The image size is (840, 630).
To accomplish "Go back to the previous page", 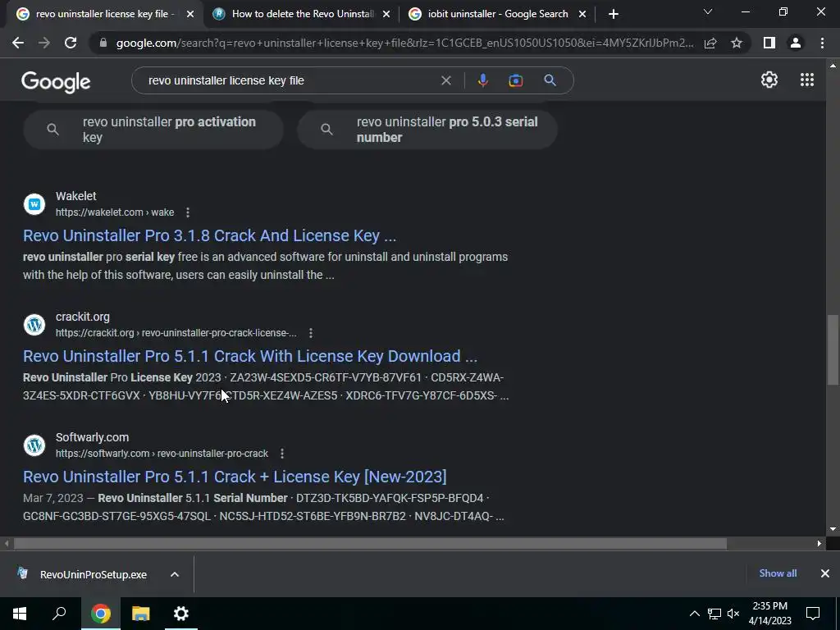I will coord(18,43).
